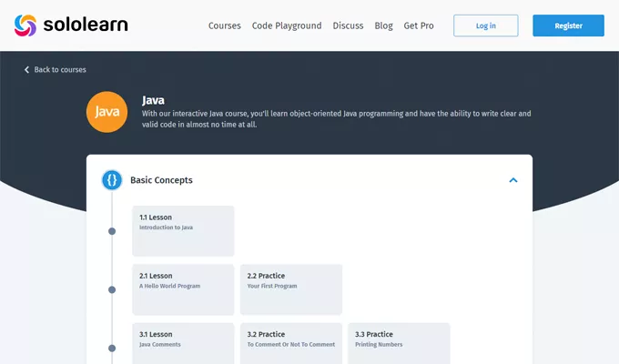This screenshot has height=364, width=619.
Task: Click the sololearn wordmark text
Action: [x=86, y=25]
